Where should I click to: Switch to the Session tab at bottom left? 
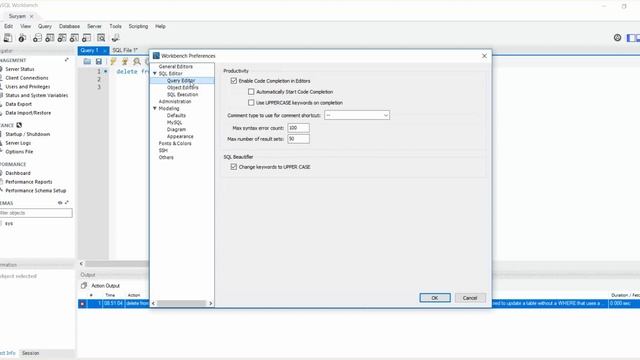pos(31,353)
